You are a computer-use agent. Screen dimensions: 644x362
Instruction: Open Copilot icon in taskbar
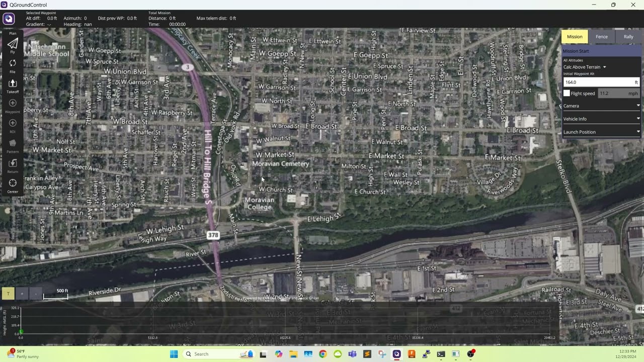279,354
